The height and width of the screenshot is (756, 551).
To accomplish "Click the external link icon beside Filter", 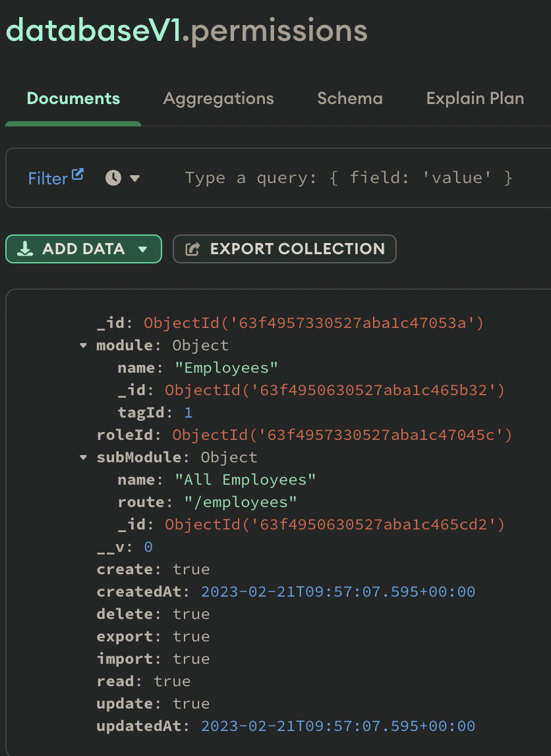I will 78,175.
